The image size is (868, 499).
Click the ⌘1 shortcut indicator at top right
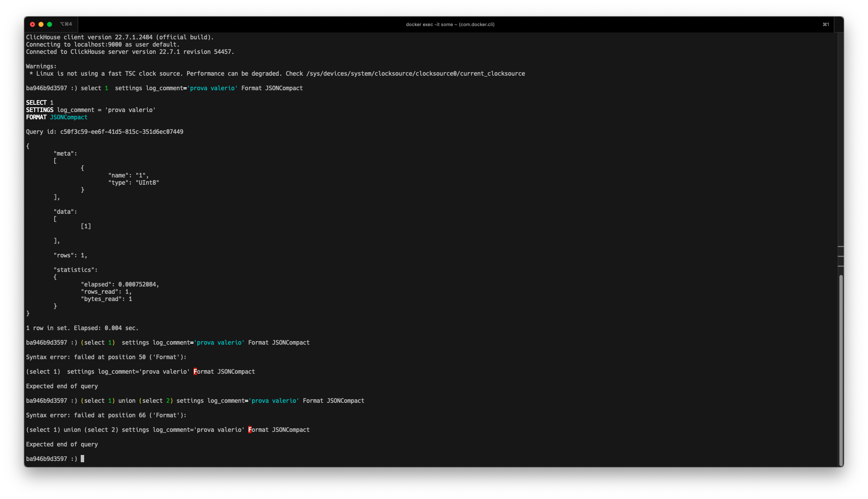click(x=825, y=24)
